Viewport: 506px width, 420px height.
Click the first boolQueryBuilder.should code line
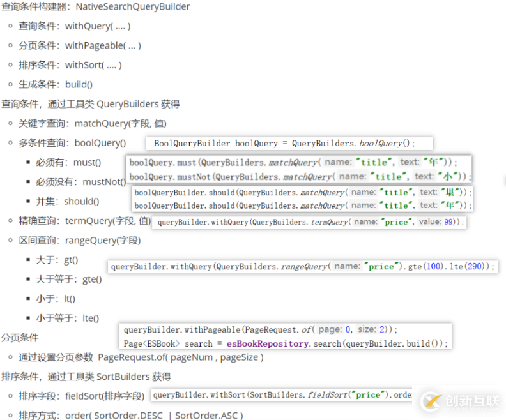[x=303, y=192]
